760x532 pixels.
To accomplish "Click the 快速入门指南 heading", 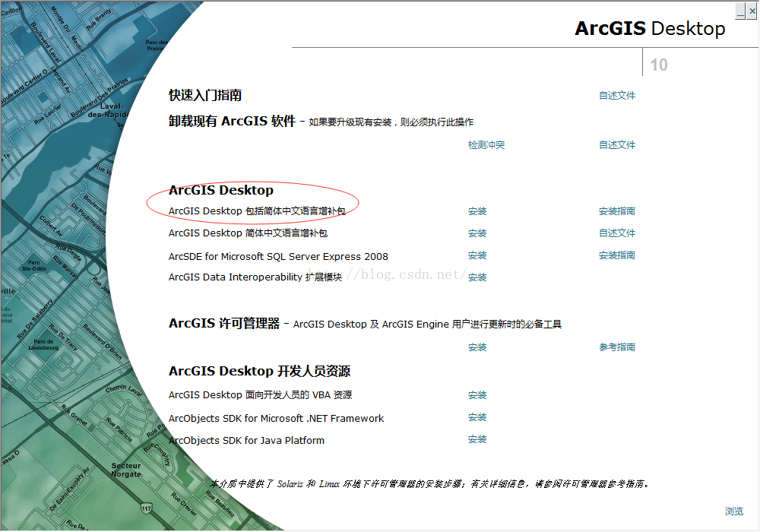I will pos(205,95).
